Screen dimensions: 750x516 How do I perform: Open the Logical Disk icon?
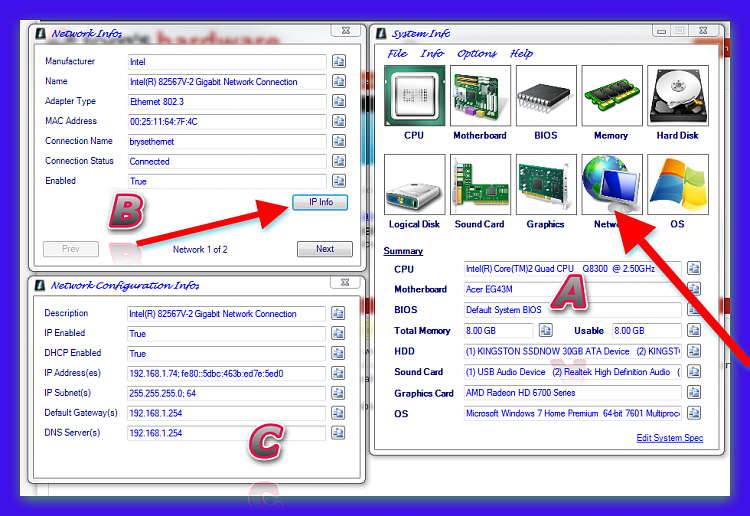pos(414,184)
